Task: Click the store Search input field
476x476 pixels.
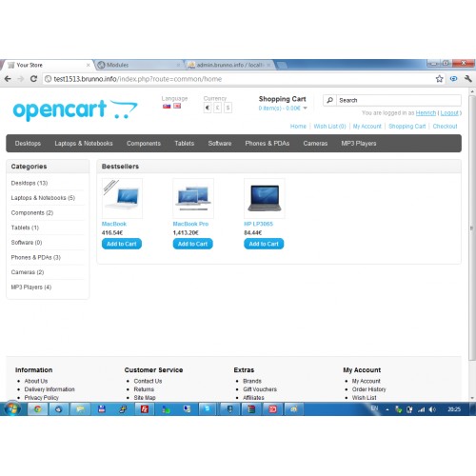Action: point(399,100)
